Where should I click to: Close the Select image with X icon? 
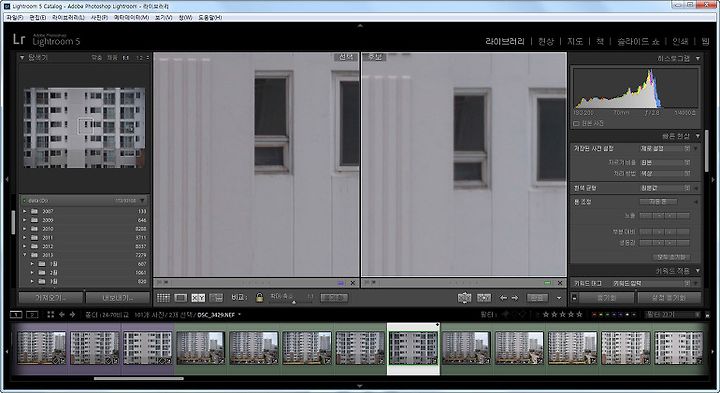(x=353, y=283)
